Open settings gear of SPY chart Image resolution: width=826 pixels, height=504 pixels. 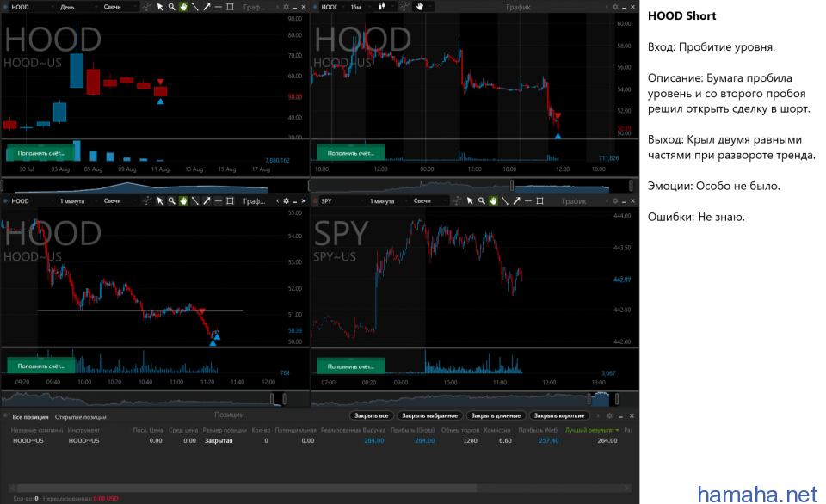pyautogui.click(x=614, y=200)
